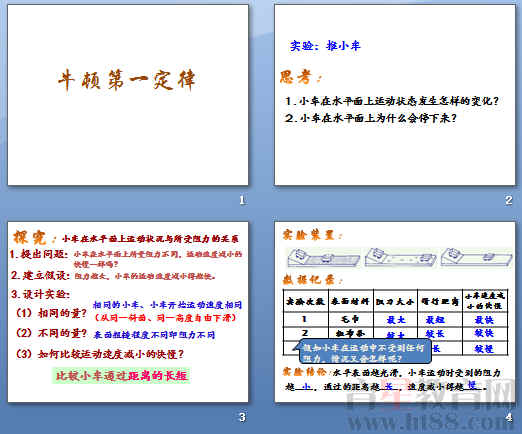Click the 毛巾 cell in the data table

(x=350, y=319)
